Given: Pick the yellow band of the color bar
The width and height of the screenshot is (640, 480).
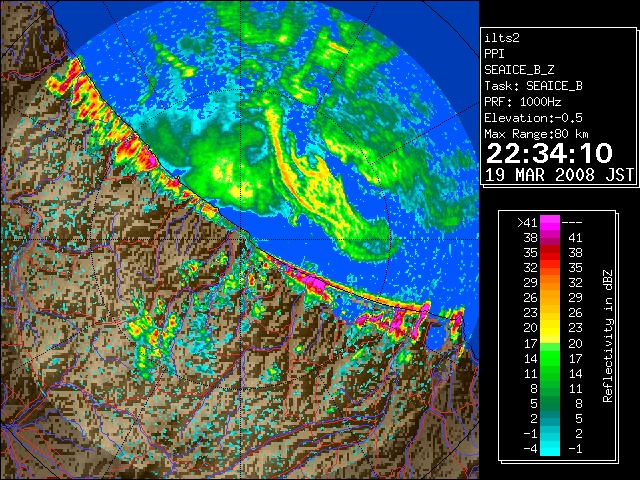Looking at the screenshot, I should 550,330.
